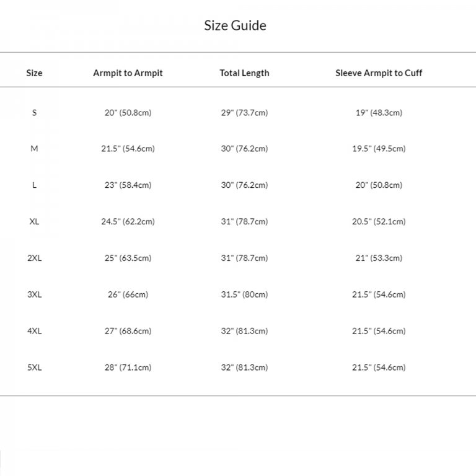
Task: Click the L size row label
Action: click(34, 185)
